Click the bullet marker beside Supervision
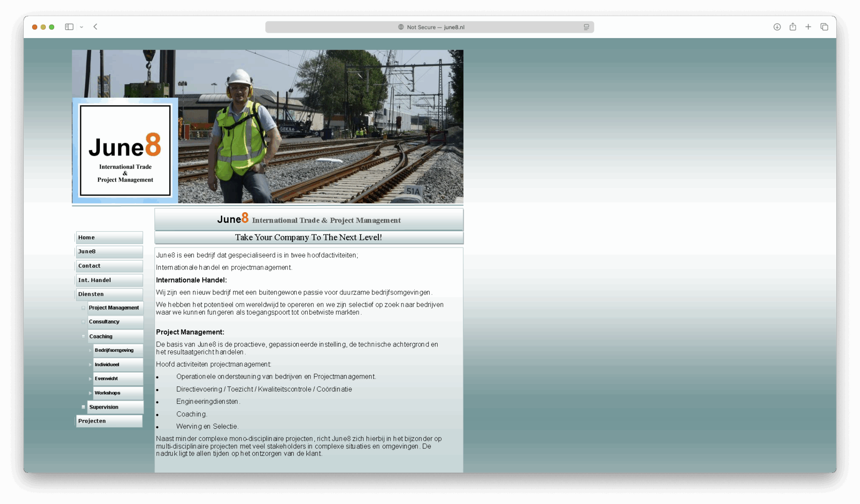The image size is (860, 504). pyautogui.click(x=83, y=407)
